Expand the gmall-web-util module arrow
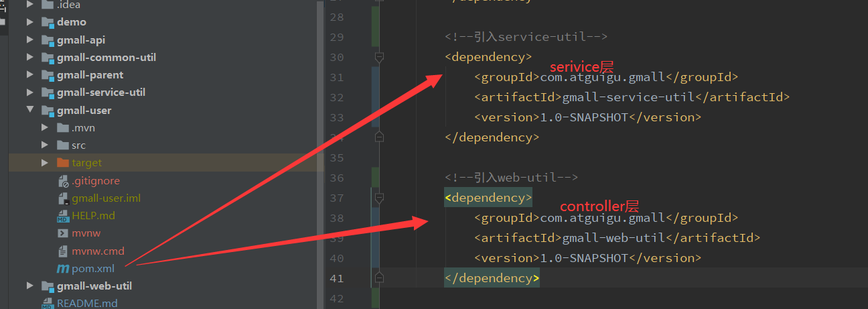The height and width of the screenshot is (309, 868). [x=30, y=286]
